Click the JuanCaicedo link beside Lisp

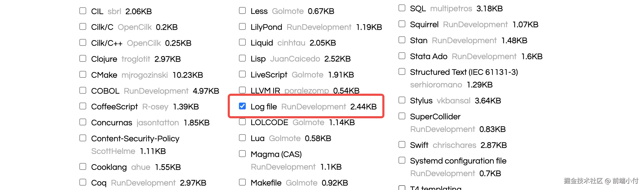[295, 59]
